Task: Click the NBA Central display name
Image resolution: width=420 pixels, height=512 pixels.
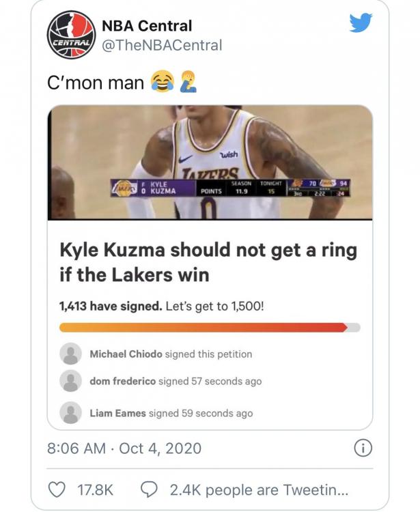Action: (147, 26)
